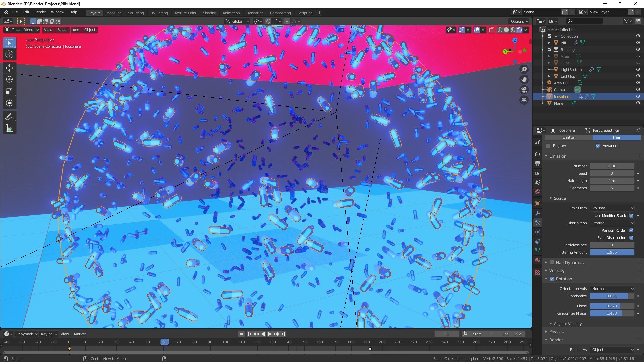The height and width of the screenshot is (362, 644).
Task: Uncheck the Advanced checkbox
Action: [x=598, y=146]
